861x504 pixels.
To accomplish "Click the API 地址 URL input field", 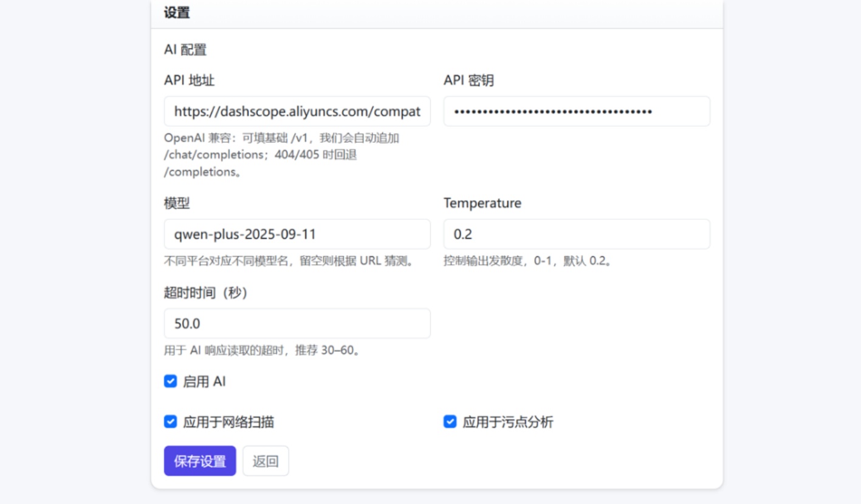I will coord(297,112).
